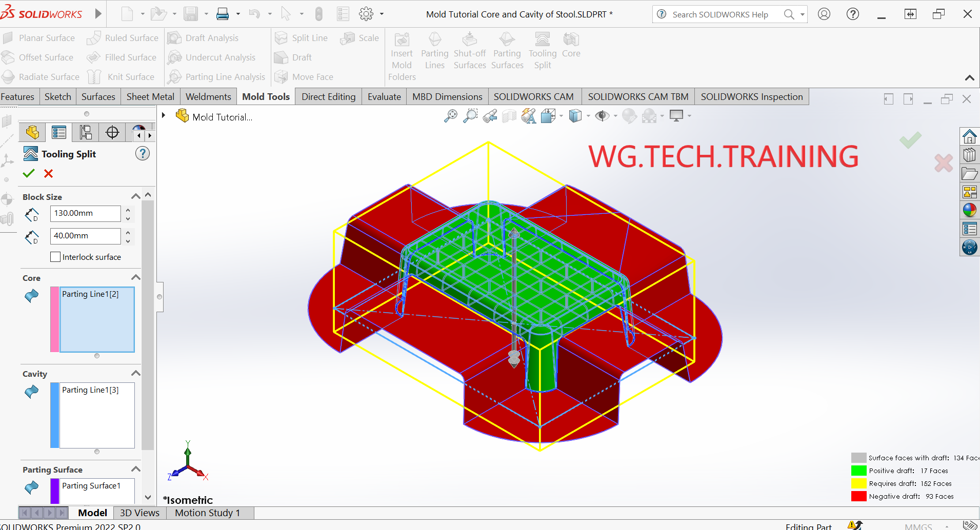
Task: Run Parting Line Analysis tool
Action: click(217, 77)
